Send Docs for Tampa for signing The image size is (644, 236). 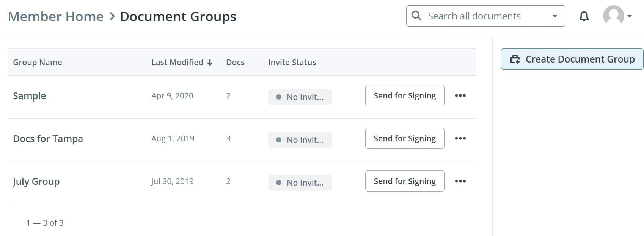pos(404,138)
